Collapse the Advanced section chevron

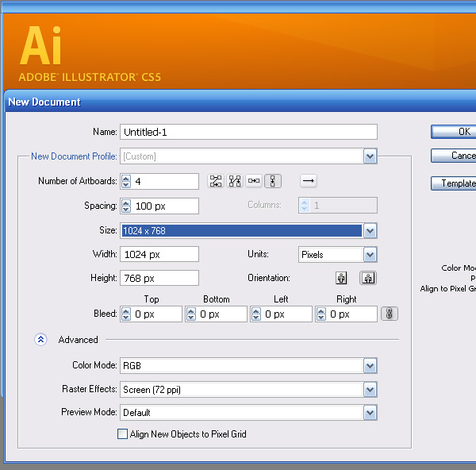coord(40,339)
